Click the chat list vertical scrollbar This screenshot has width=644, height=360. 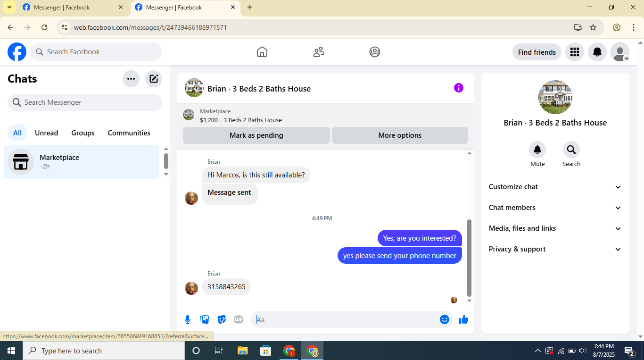point(166,161)
